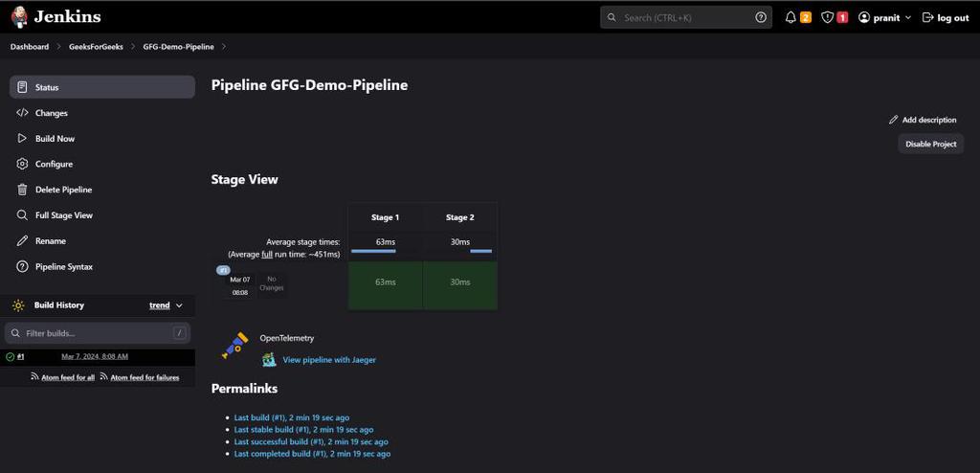
Task: Open Atom feed for all
Action: pyautogui.click(x=68, y=377)
